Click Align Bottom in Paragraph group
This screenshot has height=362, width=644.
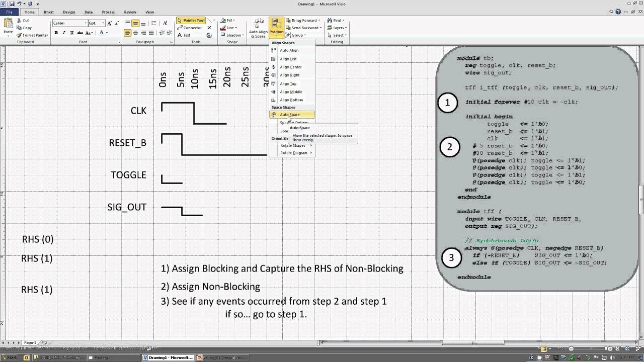click(x=143, y=23)
